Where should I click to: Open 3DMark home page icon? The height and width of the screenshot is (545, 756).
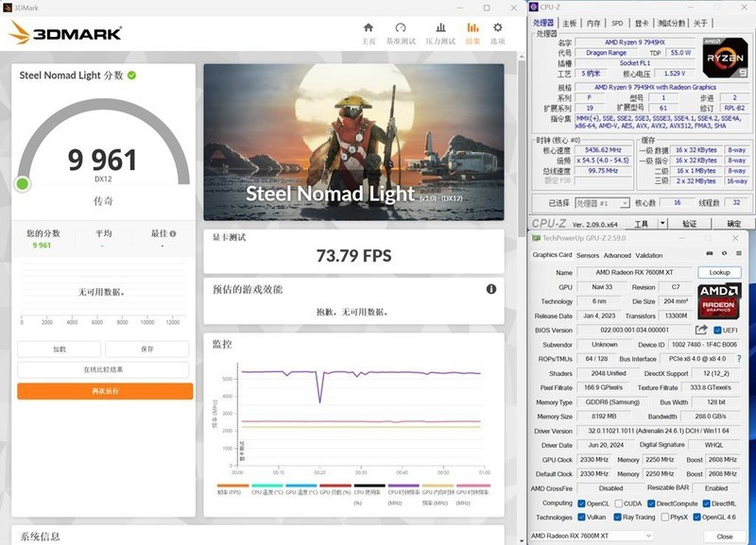[368, 26]
